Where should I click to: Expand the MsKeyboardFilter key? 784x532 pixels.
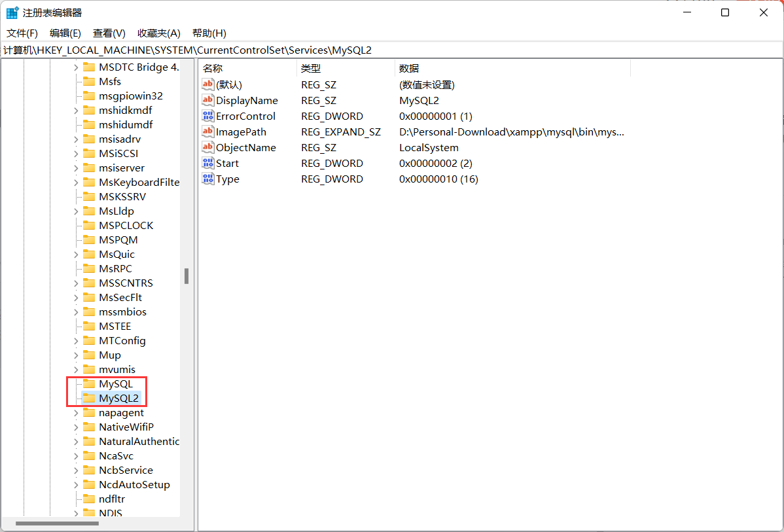click(76, 183)
